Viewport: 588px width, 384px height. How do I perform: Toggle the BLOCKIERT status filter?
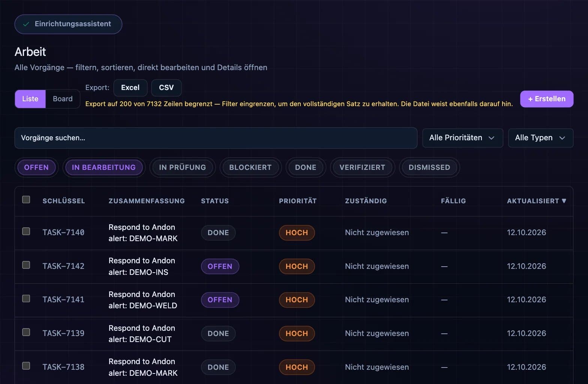pyautogui.click(x=250, y=167)
